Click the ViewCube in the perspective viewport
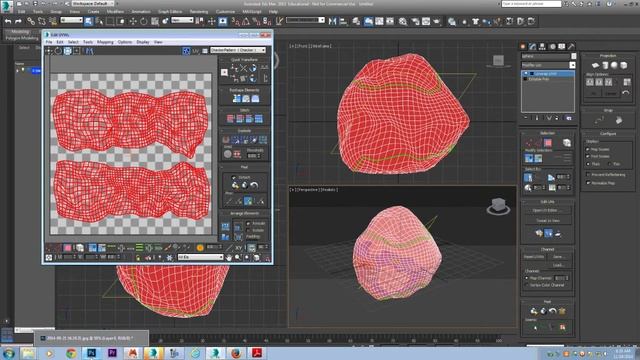 click(498, 205)
